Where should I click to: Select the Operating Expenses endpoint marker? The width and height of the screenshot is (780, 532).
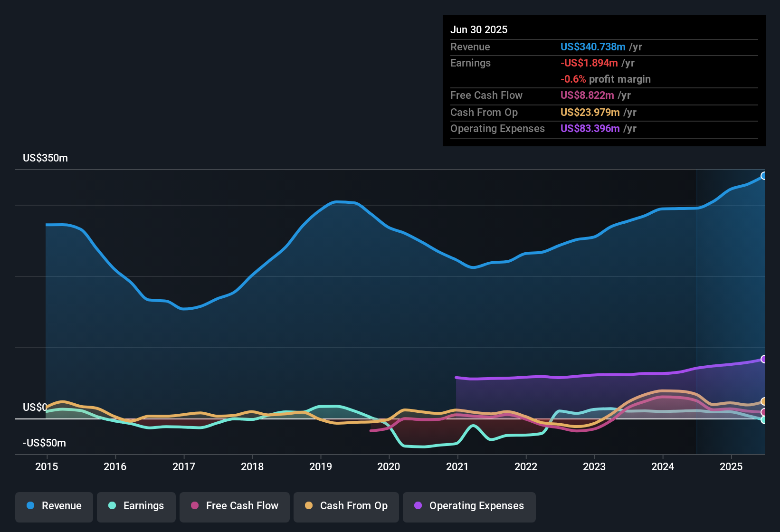click(764, 359)
